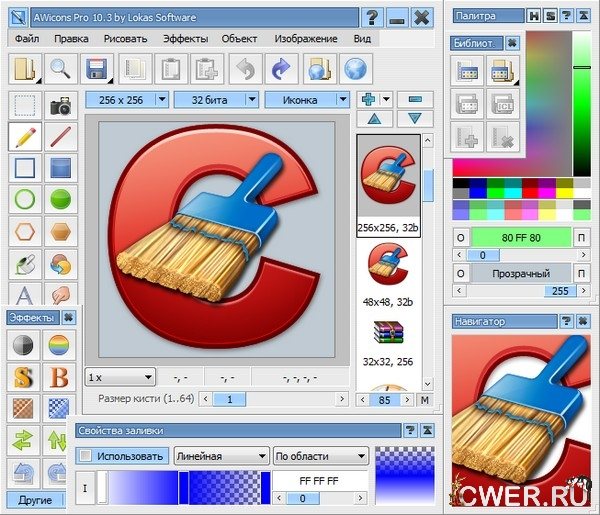Click the blue plus add-format button
The image size is (600, 515).
370,100
